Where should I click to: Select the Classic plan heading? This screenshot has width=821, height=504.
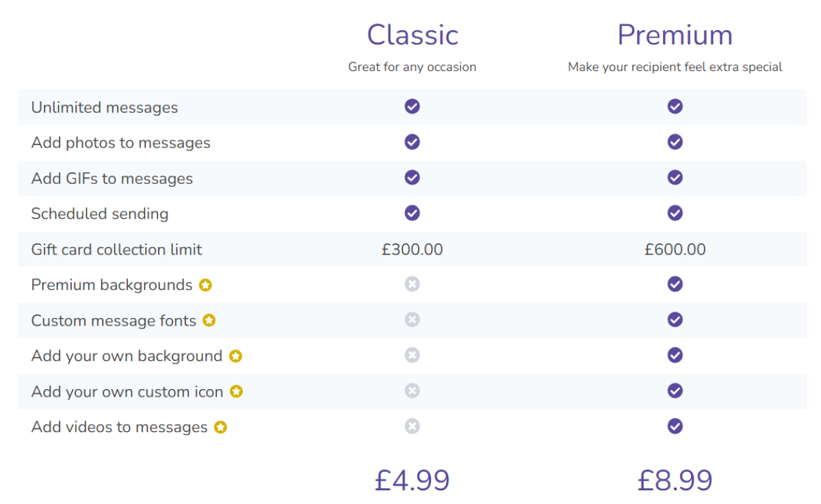coord(413,35)
